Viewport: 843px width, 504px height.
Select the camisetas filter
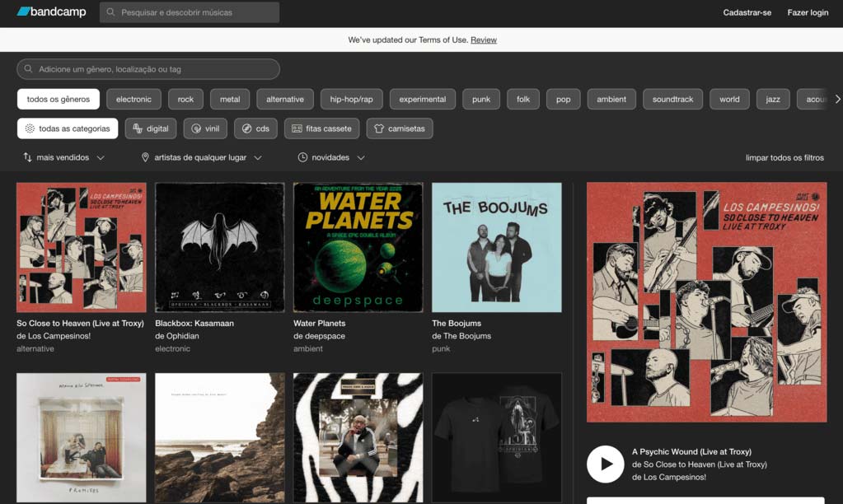(x=400, y=128)
